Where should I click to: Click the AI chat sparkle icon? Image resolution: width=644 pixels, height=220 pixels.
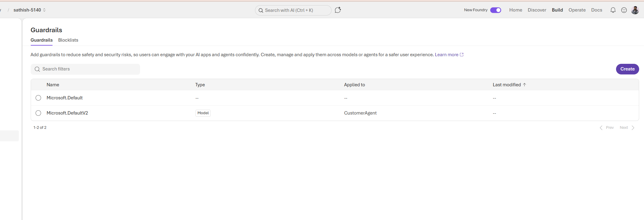[x=338, y=10]
